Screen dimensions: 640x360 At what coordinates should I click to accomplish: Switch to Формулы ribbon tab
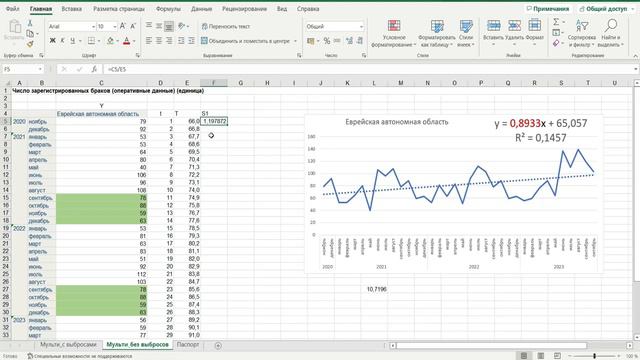click(168, 9)
